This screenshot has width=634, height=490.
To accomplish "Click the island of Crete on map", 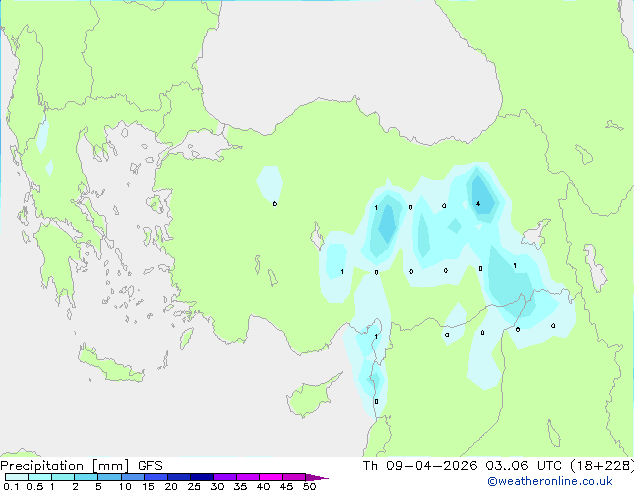I will 110,365.
